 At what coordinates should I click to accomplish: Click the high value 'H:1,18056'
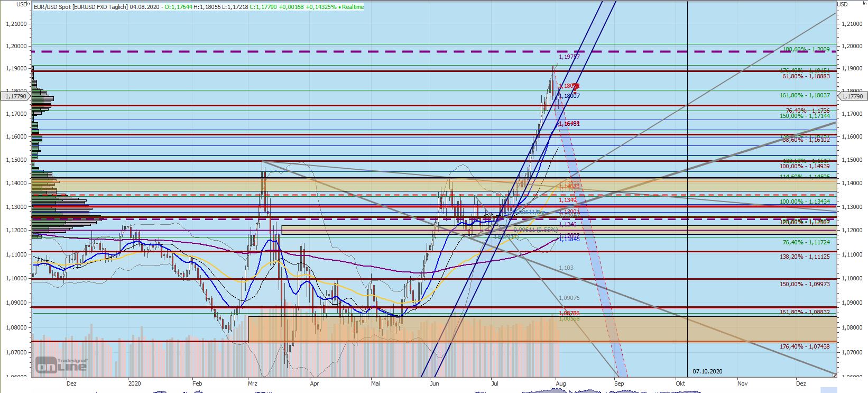(x=206, y=7)
